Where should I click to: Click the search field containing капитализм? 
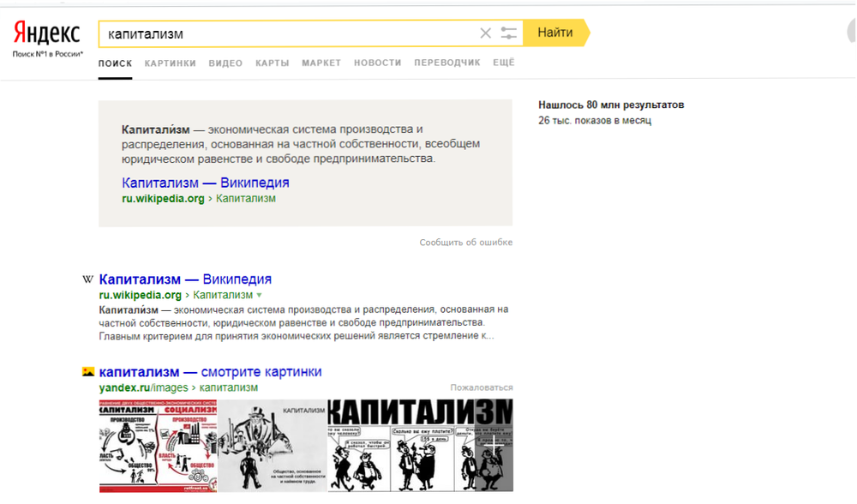[287, 33]
